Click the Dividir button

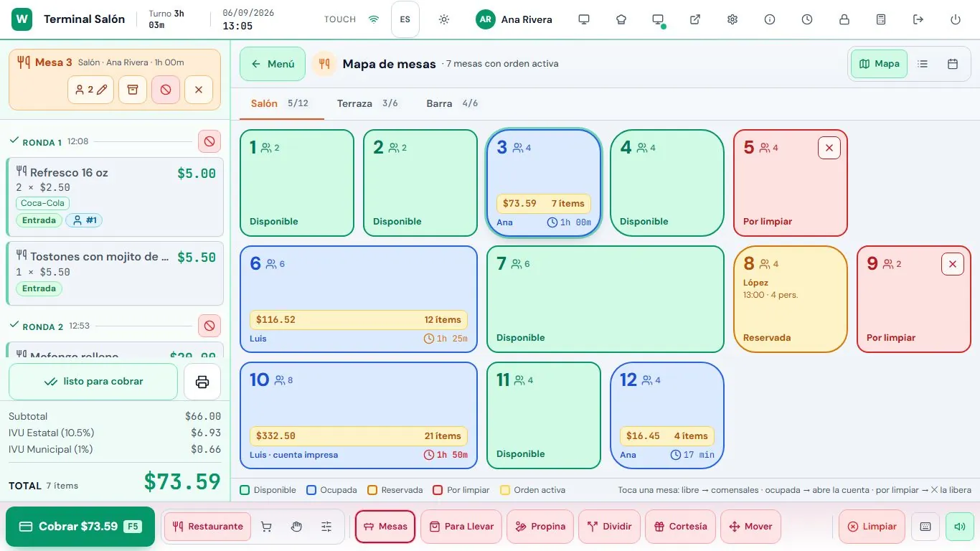(x=609, y=527)
